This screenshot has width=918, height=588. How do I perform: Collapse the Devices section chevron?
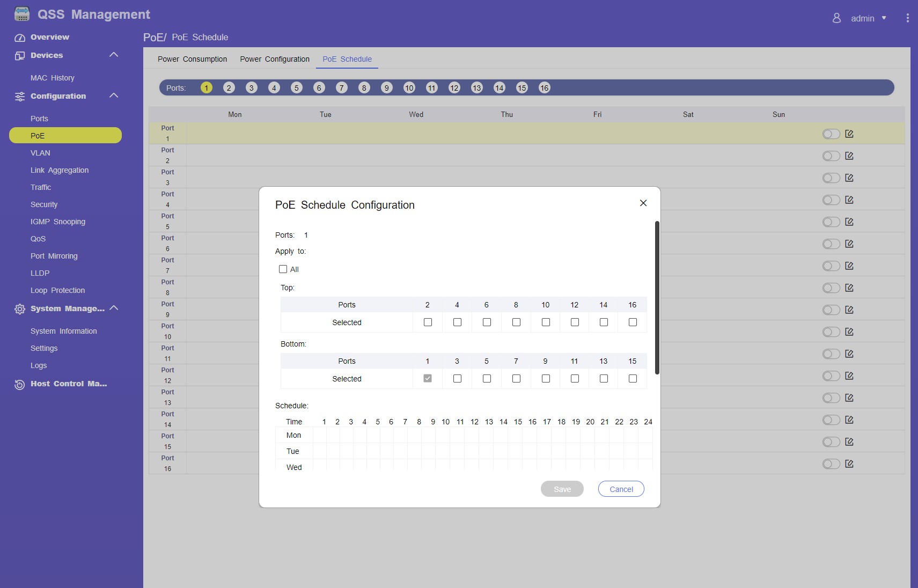pyautogui.click(x=114, y=55)
